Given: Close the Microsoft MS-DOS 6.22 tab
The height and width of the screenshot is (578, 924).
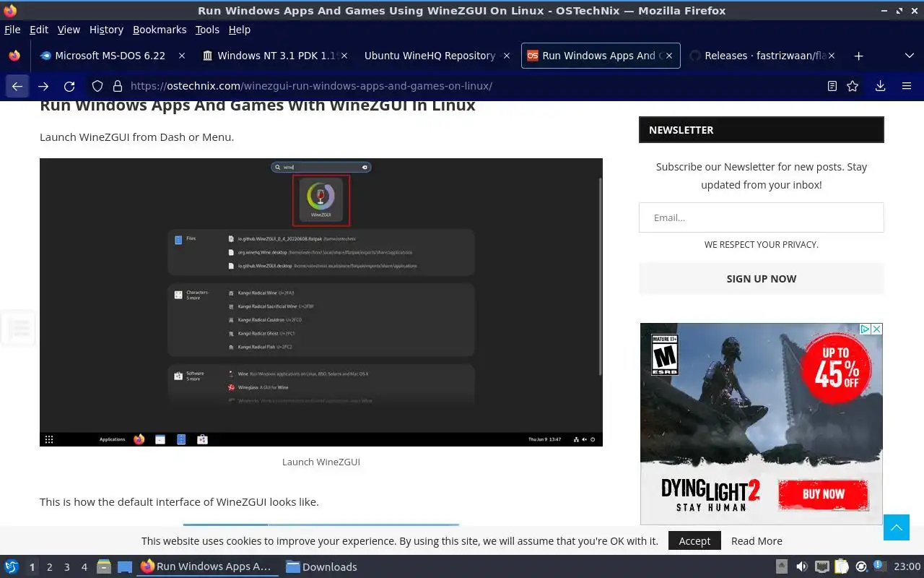Looking at the screenshot, I should (182, 56).
